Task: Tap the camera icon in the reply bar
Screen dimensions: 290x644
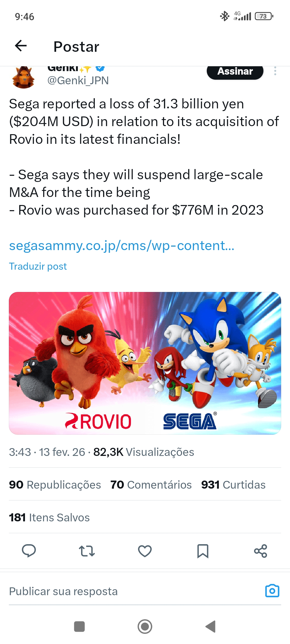Action: tap(273, 591)
